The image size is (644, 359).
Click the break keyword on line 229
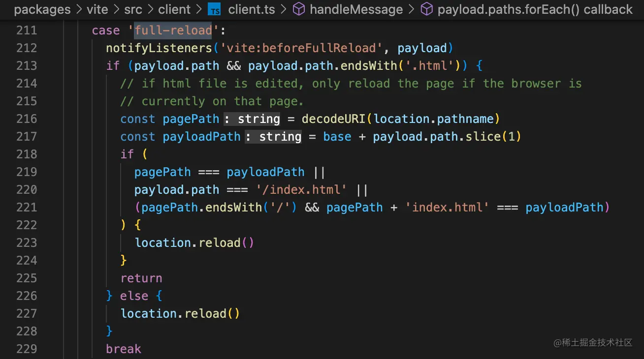coord(124,349)
